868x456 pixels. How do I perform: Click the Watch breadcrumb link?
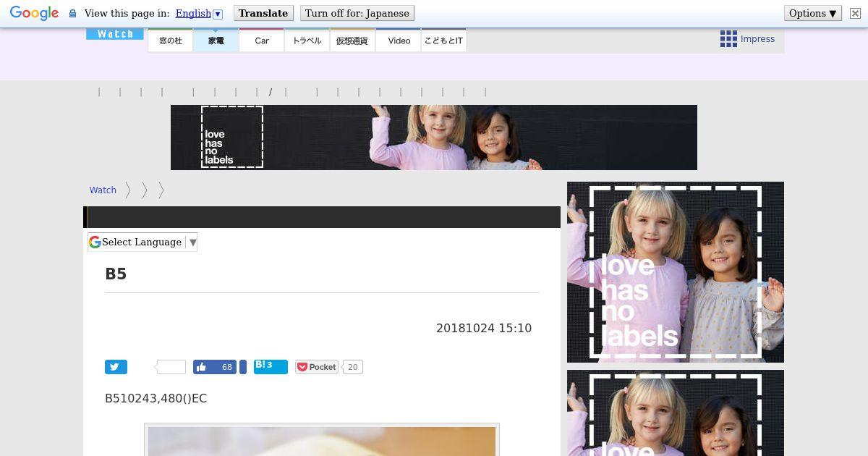point(103,190)
